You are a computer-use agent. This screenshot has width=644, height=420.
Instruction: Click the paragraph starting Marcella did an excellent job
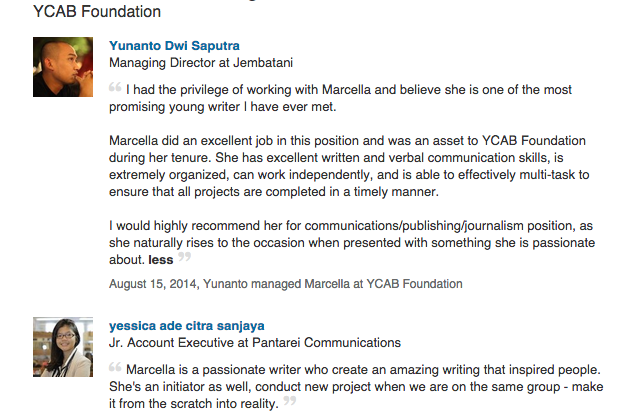(x=349, y=166)
